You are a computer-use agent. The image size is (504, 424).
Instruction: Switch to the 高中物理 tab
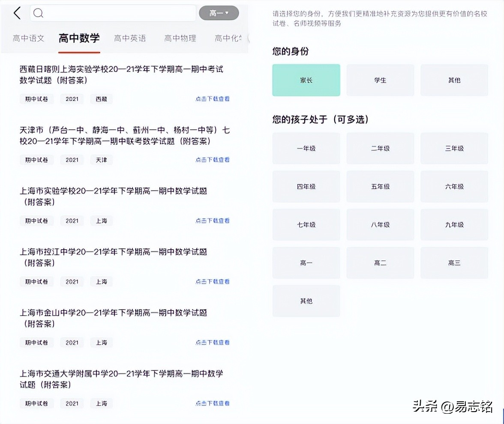click(180, 38)
